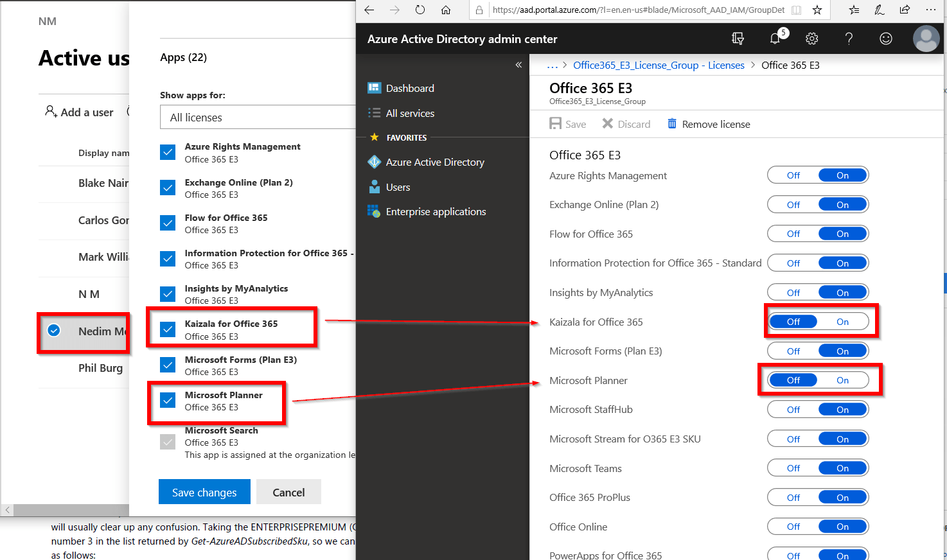Click the browser home icon
The height and width of the screenshot is (560, 947).
click(x=446, y=10)
